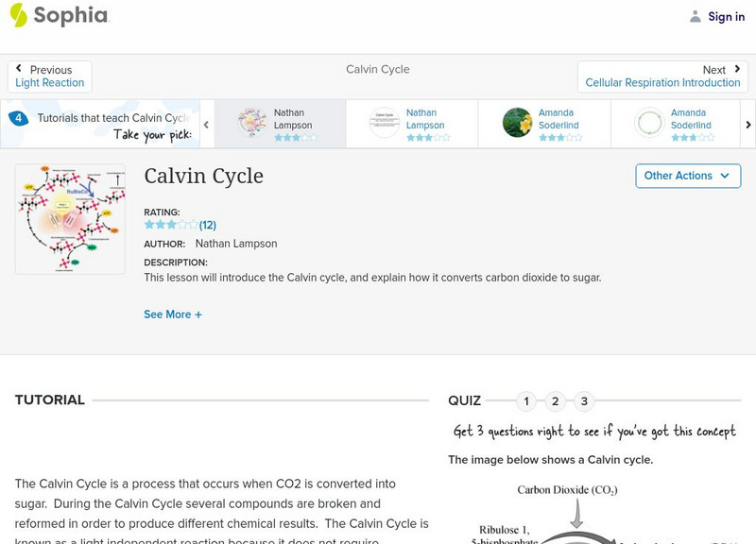Go to Previous Light Reaction lesson

point(50,76)
